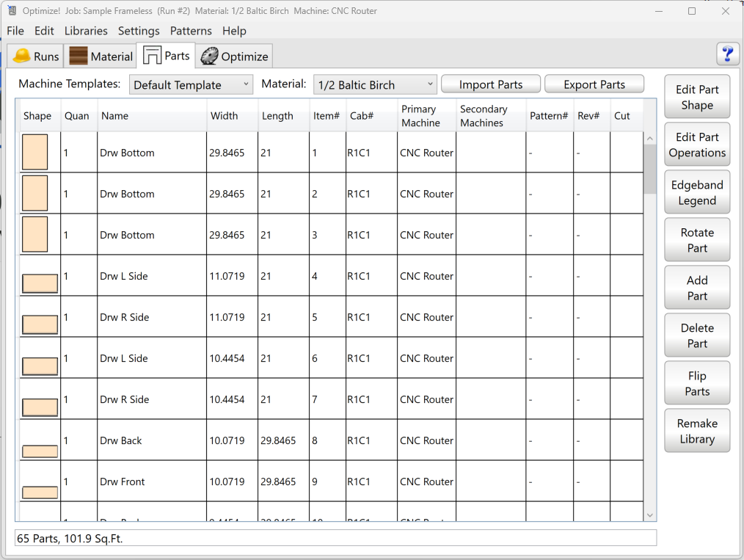
Task: Click the application icon in the title bar
Action: [x=12, y=11]
